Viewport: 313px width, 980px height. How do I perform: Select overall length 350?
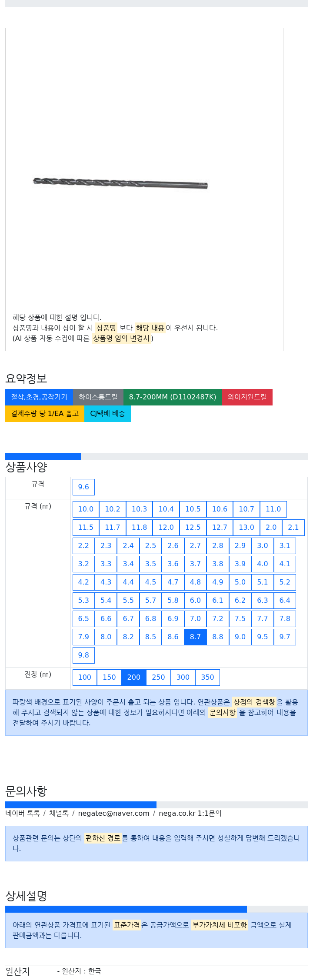(207, 677)
